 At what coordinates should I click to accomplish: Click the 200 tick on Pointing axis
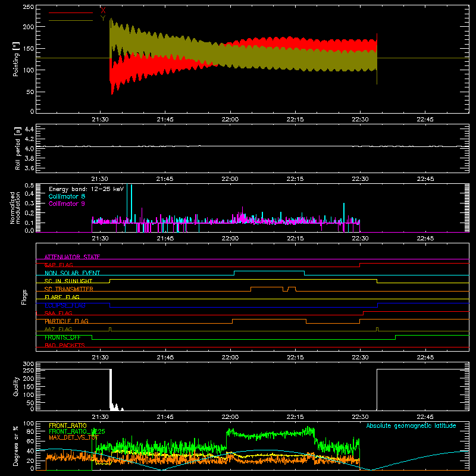[28, 27]
